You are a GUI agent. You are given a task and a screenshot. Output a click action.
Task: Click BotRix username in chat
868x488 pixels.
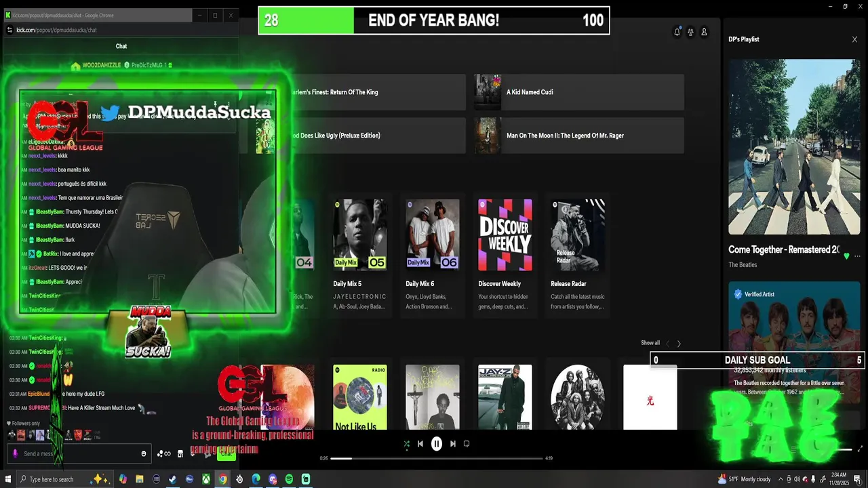(51, 253)
